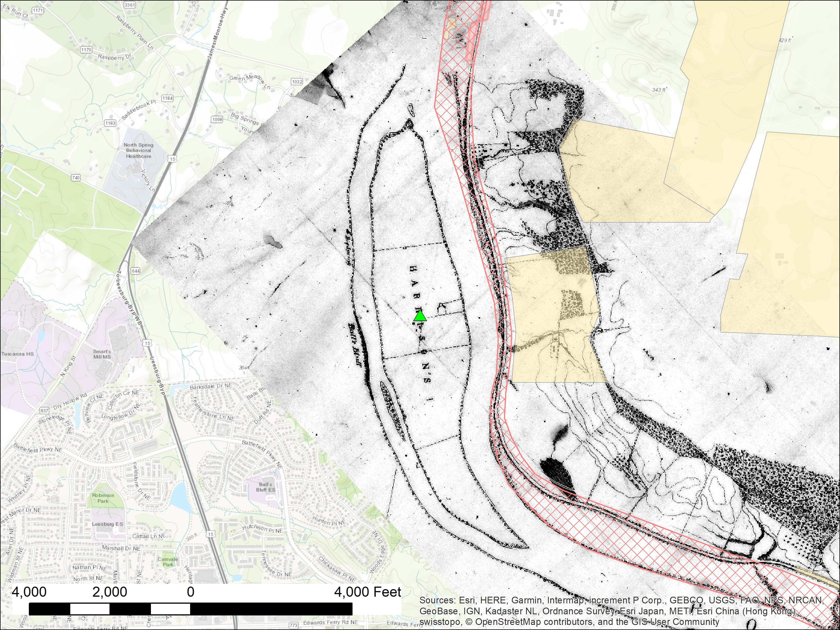
Task: Select the route 837 shield
Action: [45, 410]
